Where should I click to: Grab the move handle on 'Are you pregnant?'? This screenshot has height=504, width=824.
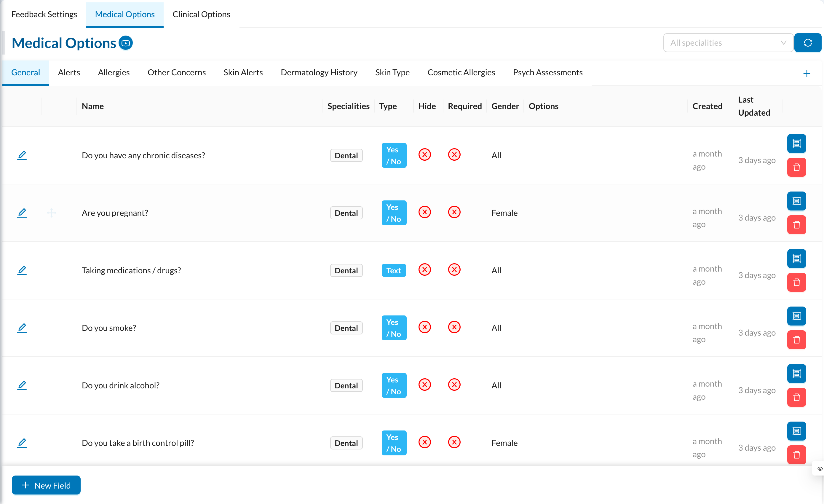(x=52, y=213)
